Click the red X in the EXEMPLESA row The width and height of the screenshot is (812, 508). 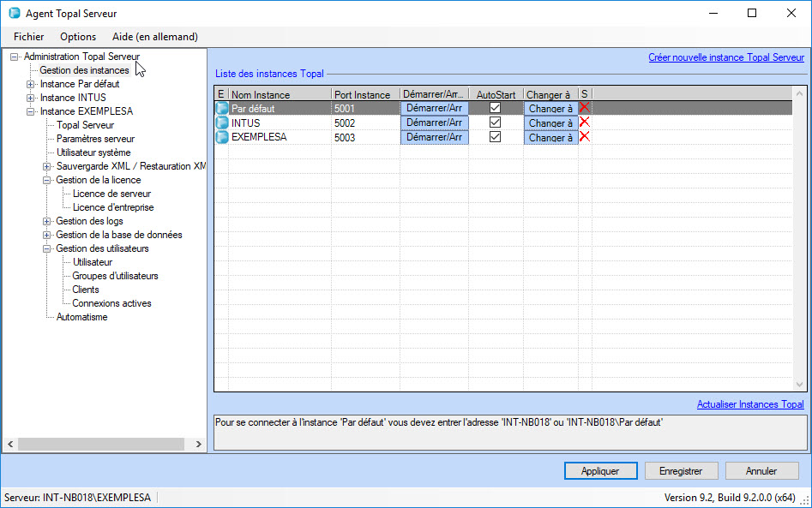pos(585,137)
